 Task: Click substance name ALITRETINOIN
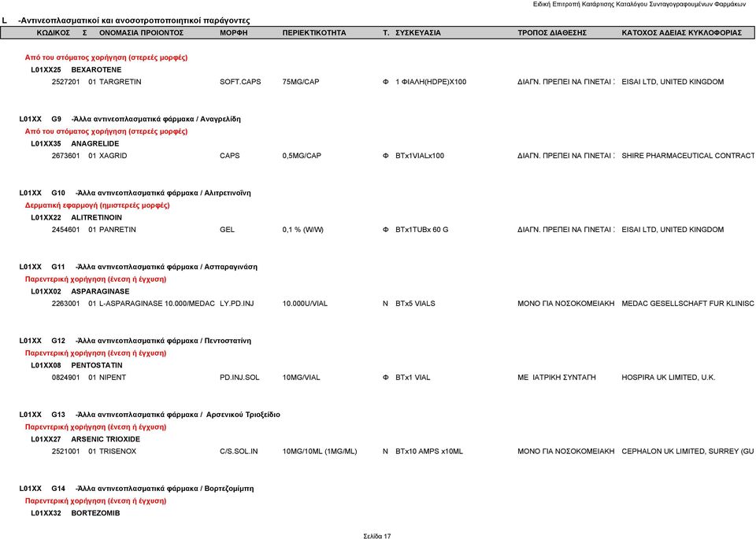(96, 218)
